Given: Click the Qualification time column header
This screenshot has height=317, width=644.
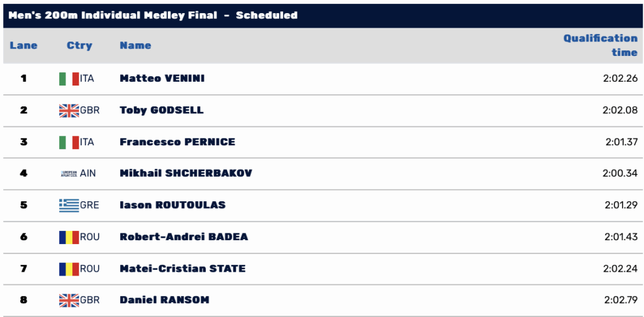Looking at the screenshot, I should (600, 45).
